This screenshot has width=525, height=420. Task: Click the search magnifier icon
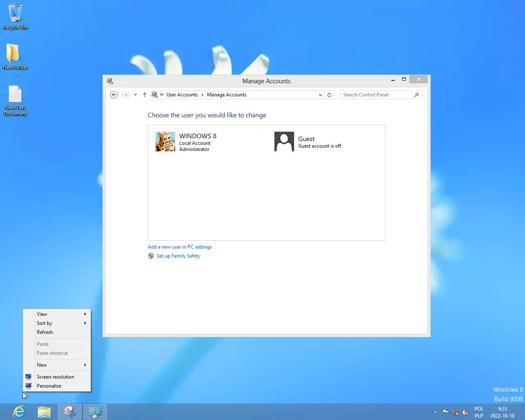(417, 95)
